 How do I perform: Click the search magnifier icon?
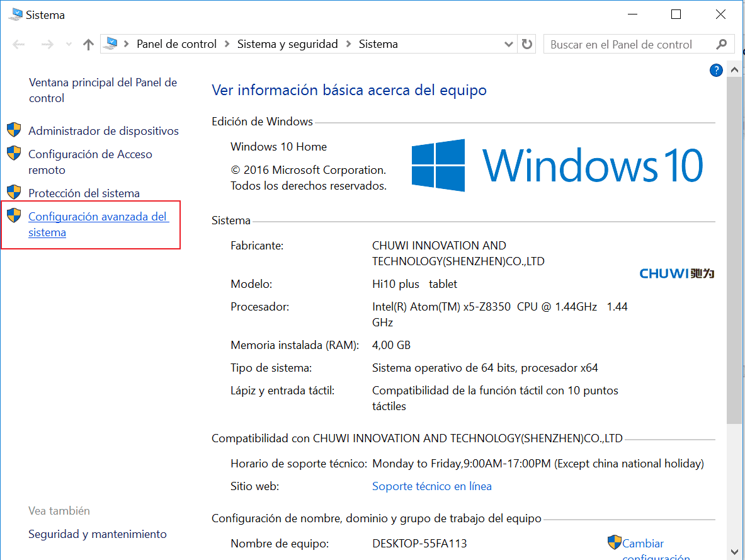[721, 44]
